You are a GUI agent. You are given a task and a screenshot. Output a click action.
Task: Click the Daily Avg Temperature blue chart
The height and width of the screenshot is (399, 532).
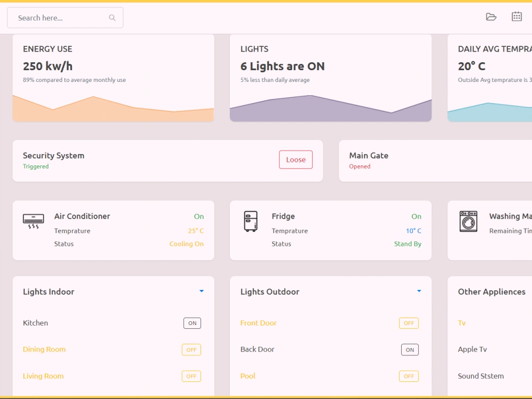click(x=489, y=112)
